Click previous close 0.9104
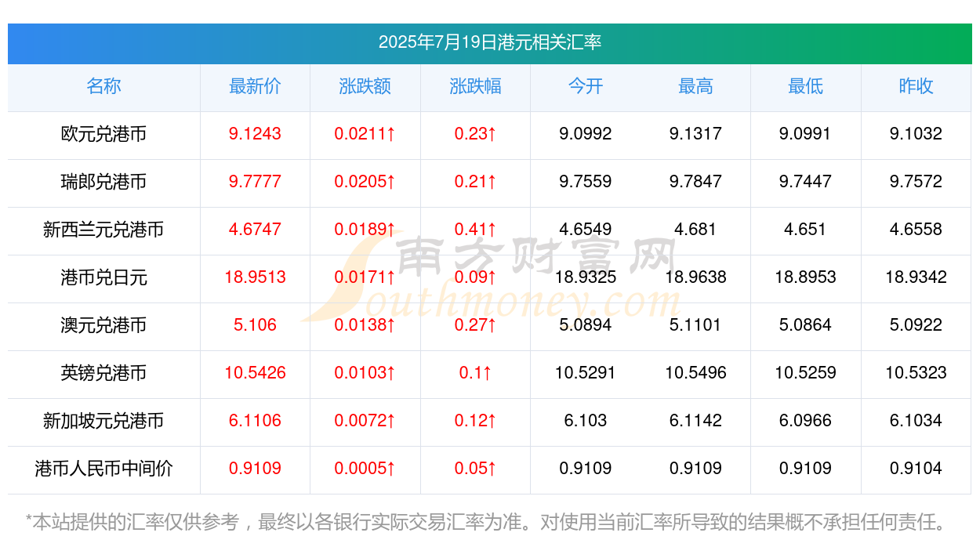Viewport: 980px width, 547px height. (916, 469)
